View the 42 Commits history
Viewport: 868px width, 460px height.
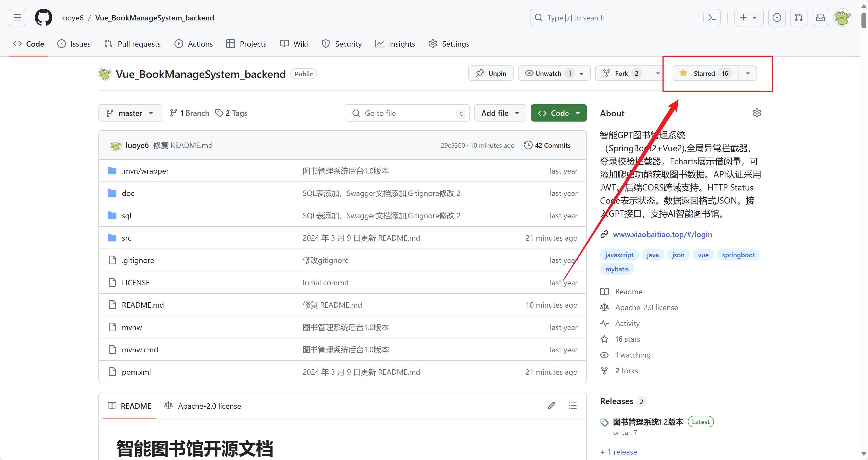point(547,146)
